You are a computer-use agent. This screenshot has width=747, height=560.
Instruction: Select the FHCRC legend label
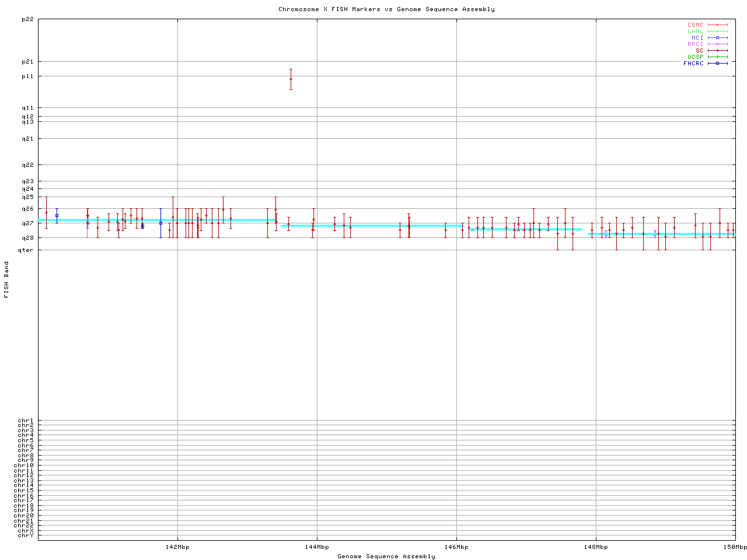(x=693, y=63)
